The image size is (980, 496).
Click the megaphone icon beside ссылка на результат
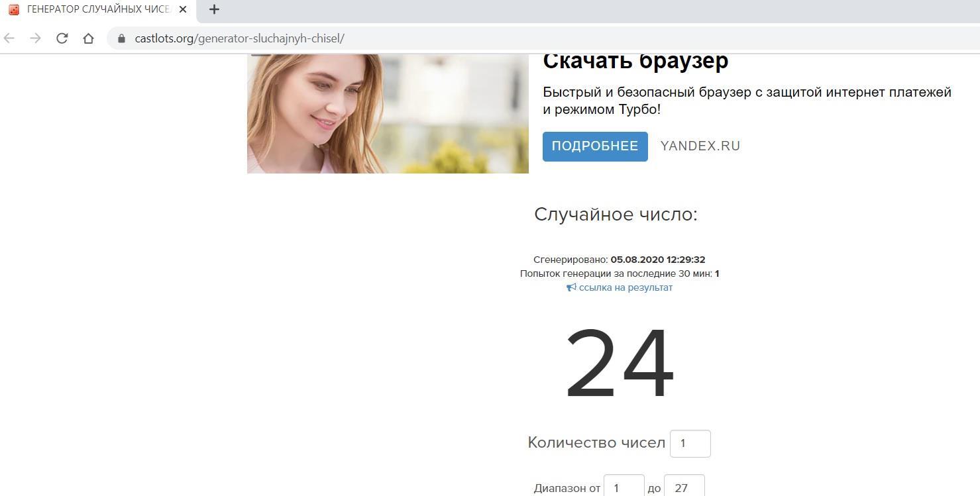(571, 287)
